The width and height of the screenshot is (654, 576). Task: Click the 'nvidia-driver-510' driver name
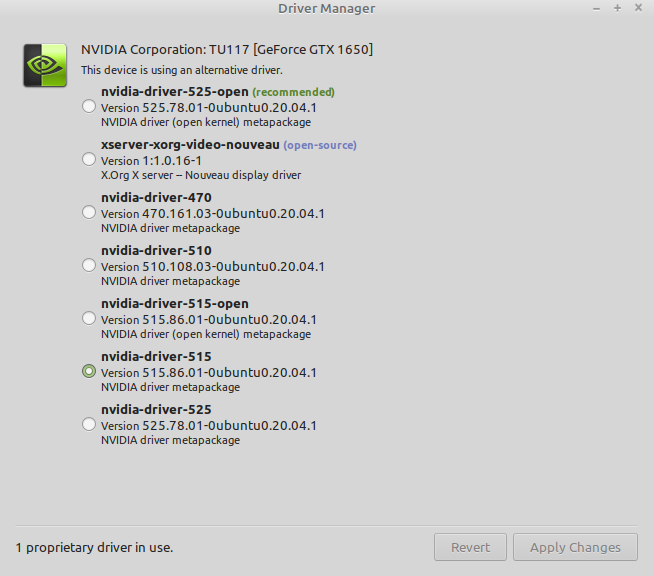(156, 250)
